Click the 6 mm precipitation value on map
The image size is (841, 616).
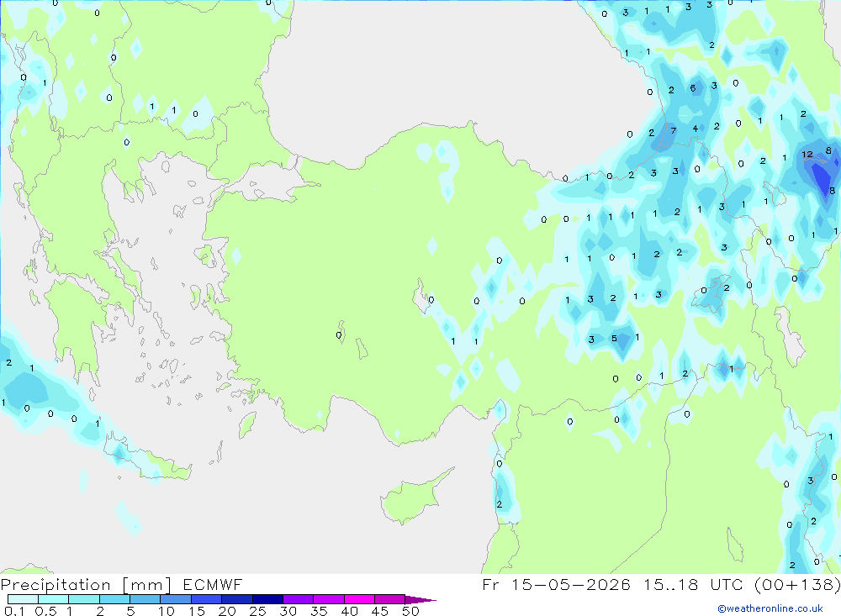click(693, 88)
